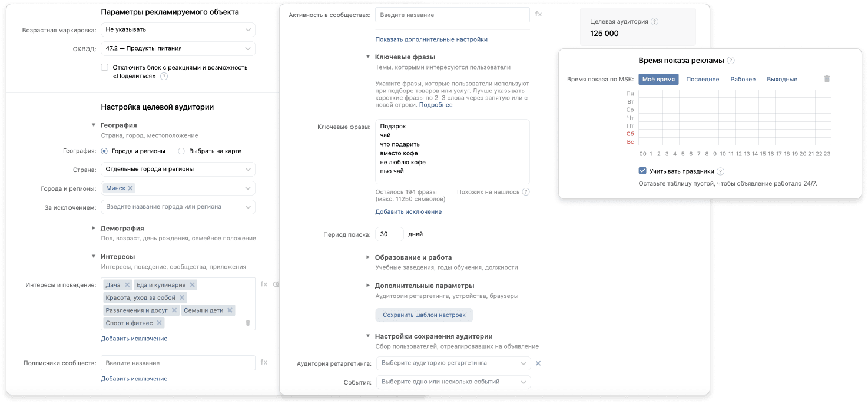Delete the Спорт и фитнес tag
The image size is (868, 407).
(x=158, y=323)
